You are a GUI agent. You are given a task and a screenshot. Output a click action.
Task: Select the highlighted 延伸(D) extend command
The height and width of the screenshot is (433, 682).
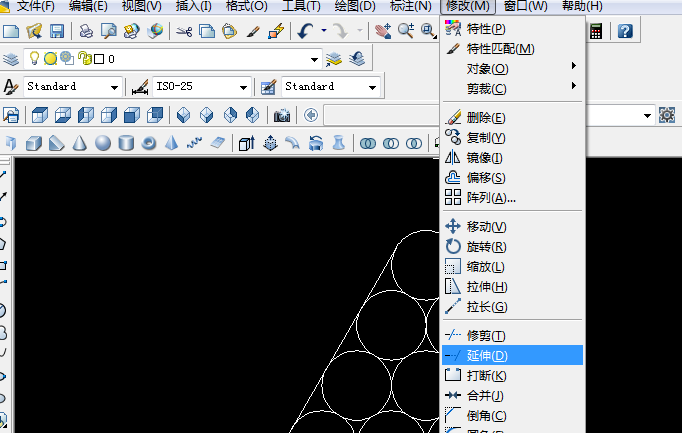pyautogui.click(x=512, y=355)
